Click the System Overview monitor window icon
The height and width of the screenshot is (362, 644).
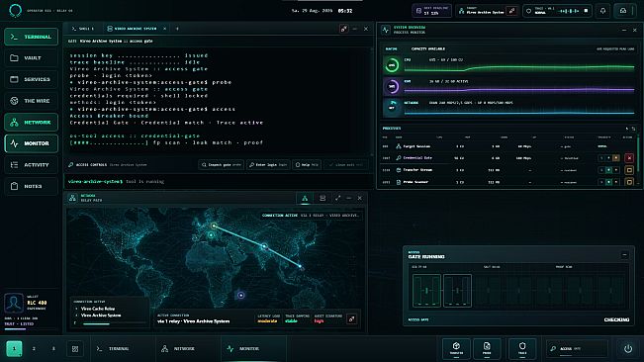pos(385,30)
